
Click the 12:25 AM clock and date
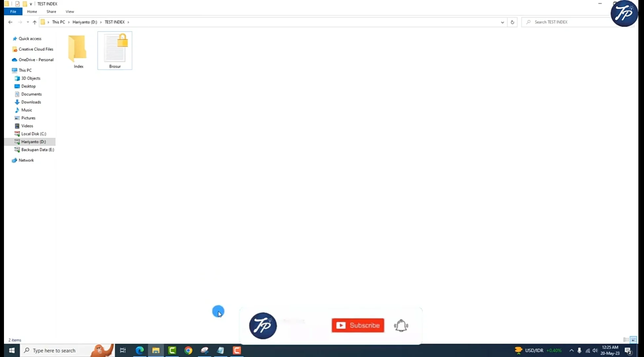click(610, 350)
